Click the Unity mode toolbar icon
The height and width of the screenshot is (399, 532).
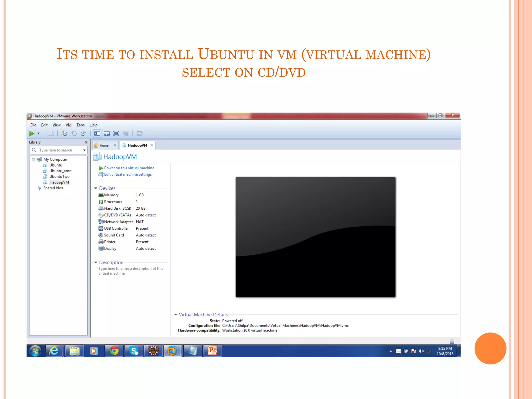[x=126, y=134]
